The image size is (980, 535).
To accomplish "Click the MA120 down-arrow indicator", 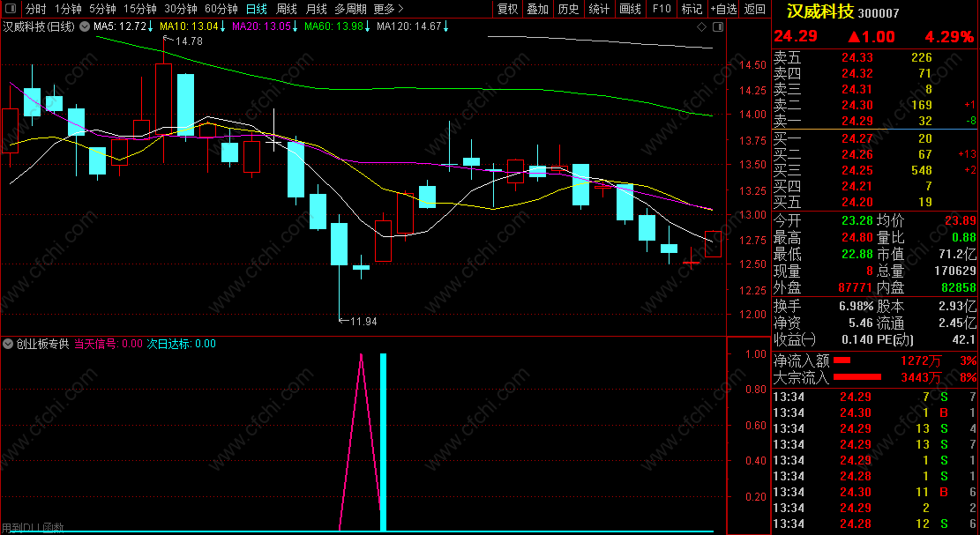I will click(x=445, y=26).
